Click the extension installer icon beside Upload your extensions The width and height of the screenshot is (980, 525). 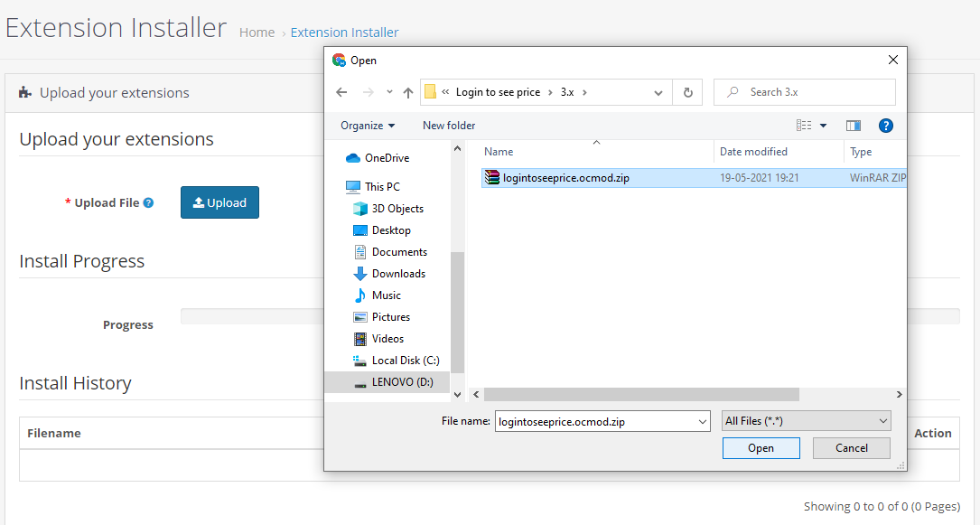coord(24,92)
